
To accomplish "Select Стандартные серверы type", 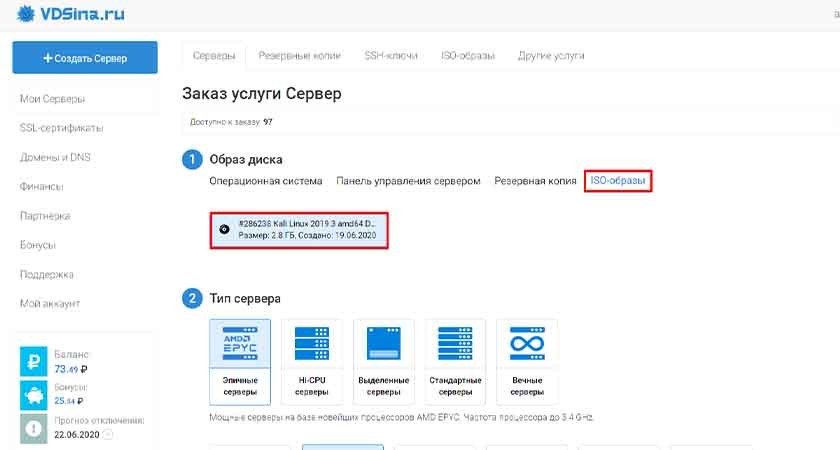I will [455, 362].
